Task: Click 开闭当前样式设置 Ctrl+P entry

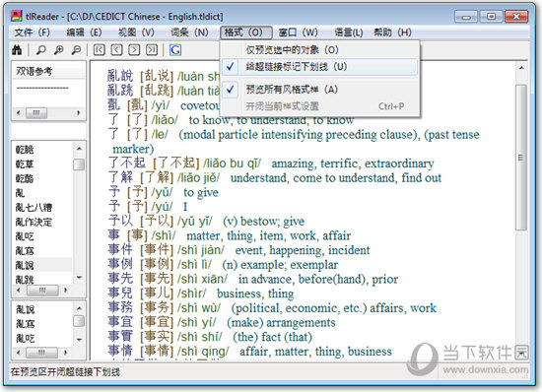Action: [x=319, y=106]
